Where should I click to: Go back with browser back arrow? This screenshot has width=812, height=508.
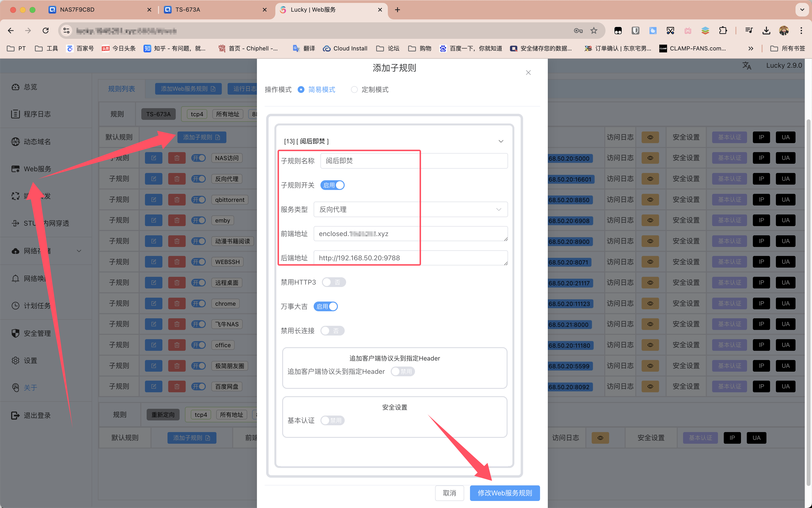click(11, 31)
